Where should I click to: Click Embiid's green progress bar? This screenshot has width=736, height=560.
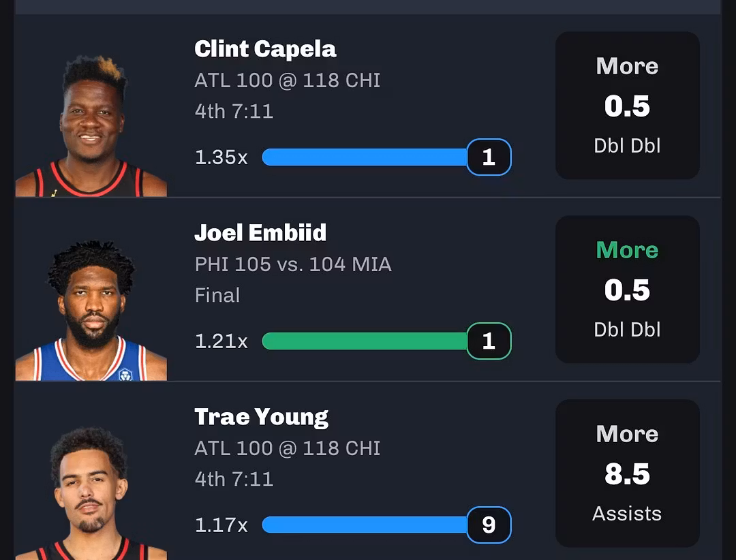[x=365, y=341]
